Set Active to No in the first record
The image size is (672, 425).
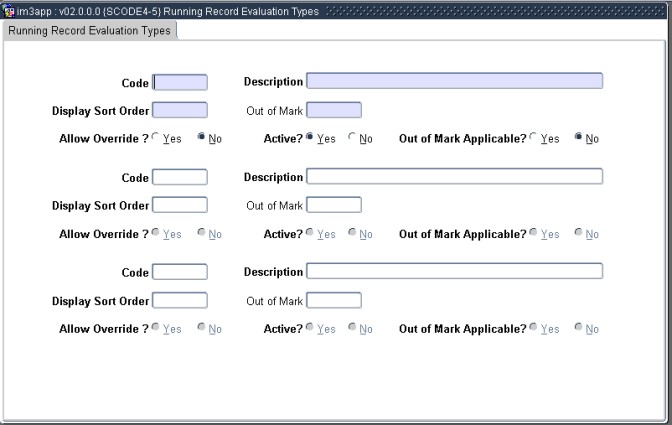(x=352, y=138)
